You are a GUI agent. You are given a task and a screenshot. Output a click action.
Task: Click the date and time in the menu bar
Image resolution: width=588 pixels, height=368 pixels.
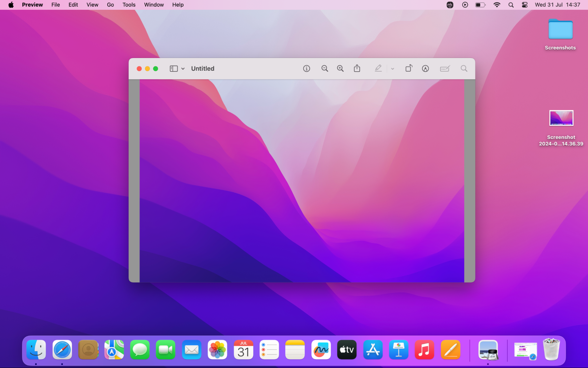557,5
